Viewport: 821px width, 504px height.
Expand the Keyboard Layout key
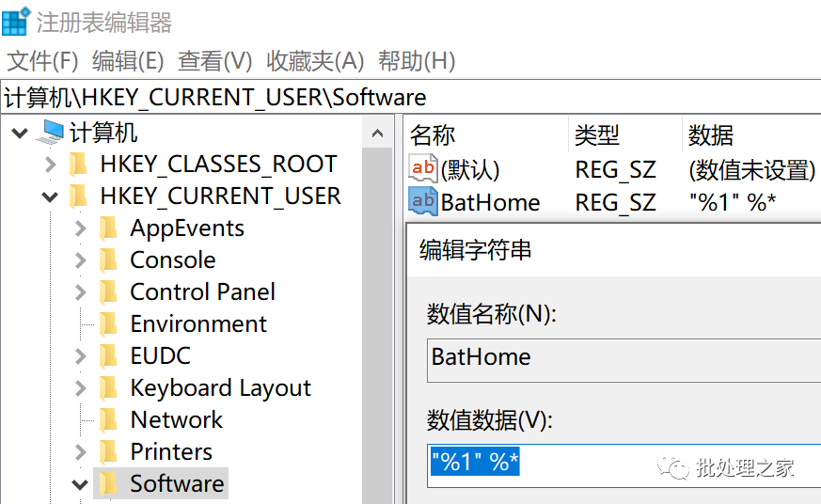pyautogui.click(x=80, y=387)
